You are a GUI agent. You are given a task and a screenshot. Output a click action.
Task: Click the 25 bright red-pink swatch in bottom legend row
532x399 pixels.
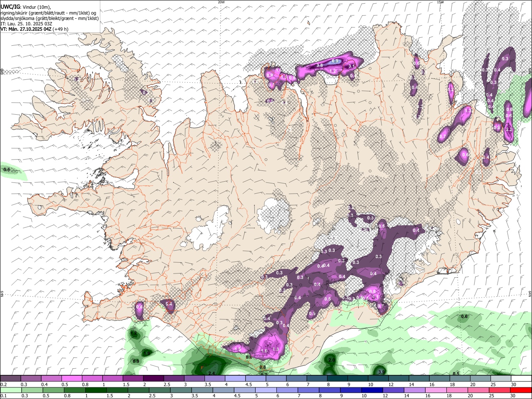point(500,390)
